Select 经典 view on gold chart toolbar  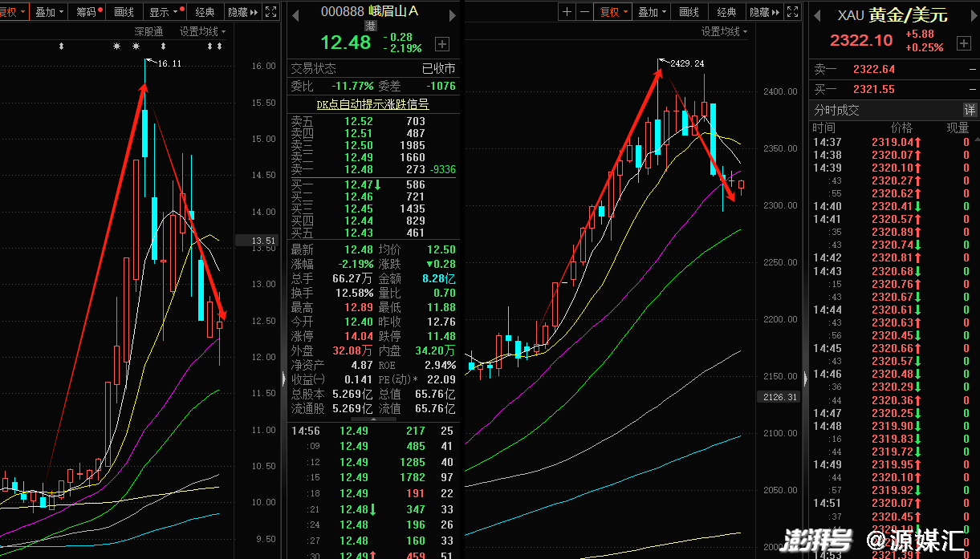tap(726, 12)
